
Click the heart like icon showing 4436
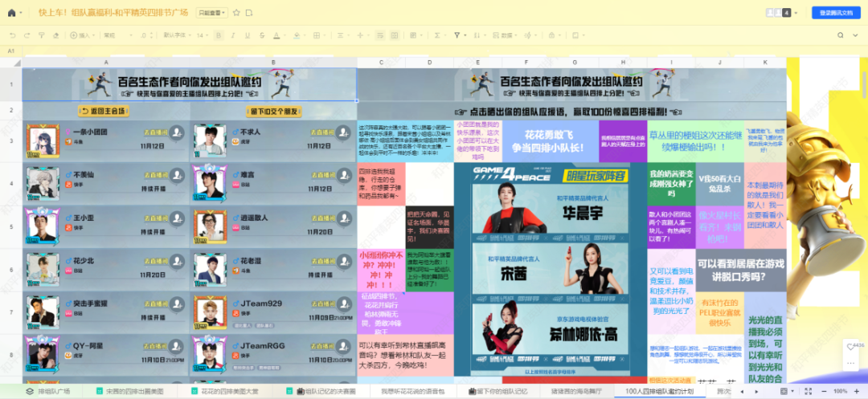point(851,346)
